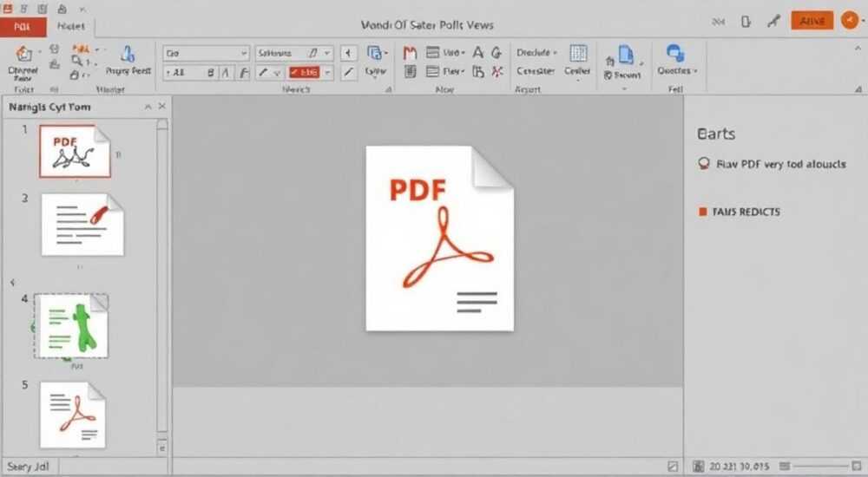This screenshot has height=477, width=868.
Task: Click the left arrow button after Sahinna box
Action: point(348,53)
